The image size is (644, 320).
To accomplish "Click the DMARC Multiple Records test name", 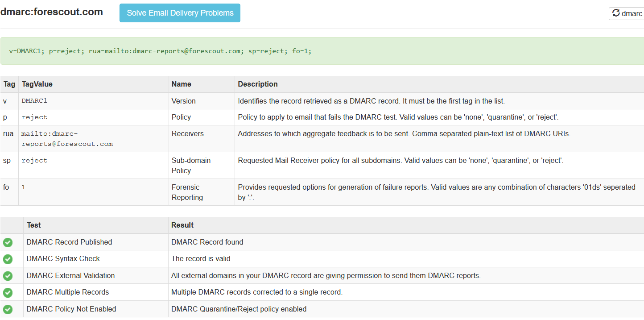I will pyautogui.click(x=67, y=292).
